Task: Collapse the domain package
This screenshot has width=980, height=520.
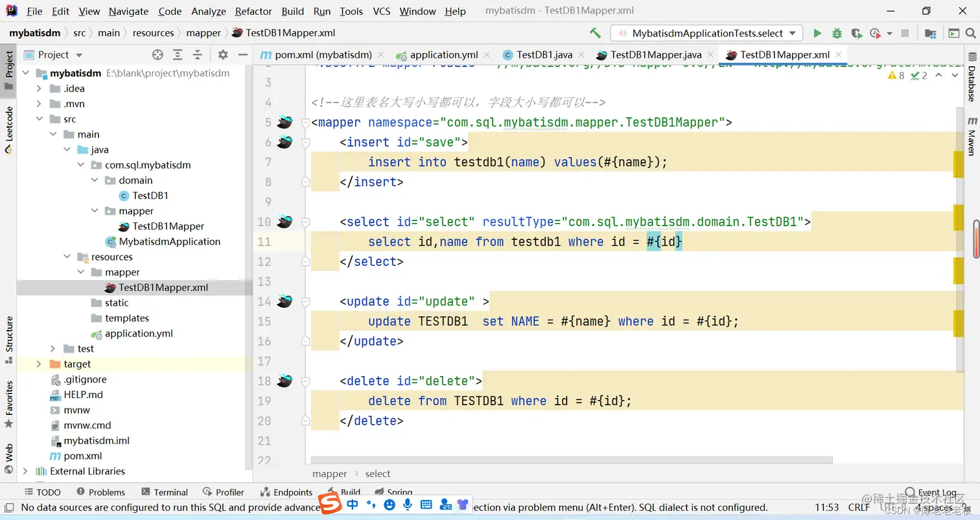Action: click(95, 180)
